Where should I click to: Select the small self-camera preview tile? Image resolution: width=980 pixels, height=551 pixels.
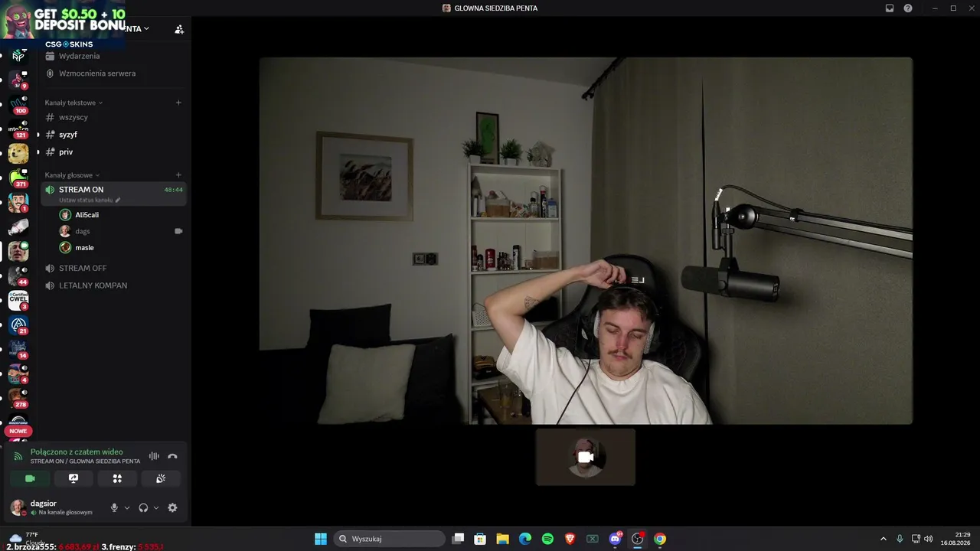click(x=586, y=457)
